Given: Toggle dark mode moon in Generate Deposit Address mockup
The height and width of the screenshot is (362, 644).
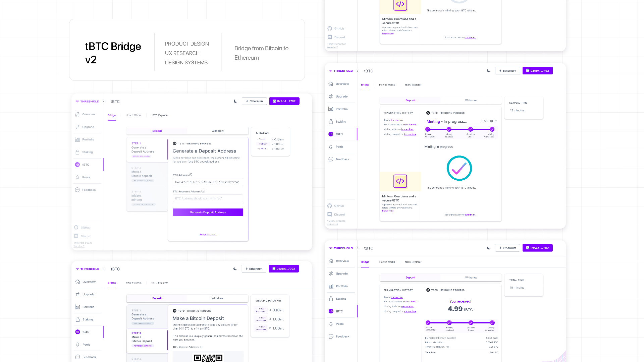Looking at the screenshot, I should pos(235,101).
